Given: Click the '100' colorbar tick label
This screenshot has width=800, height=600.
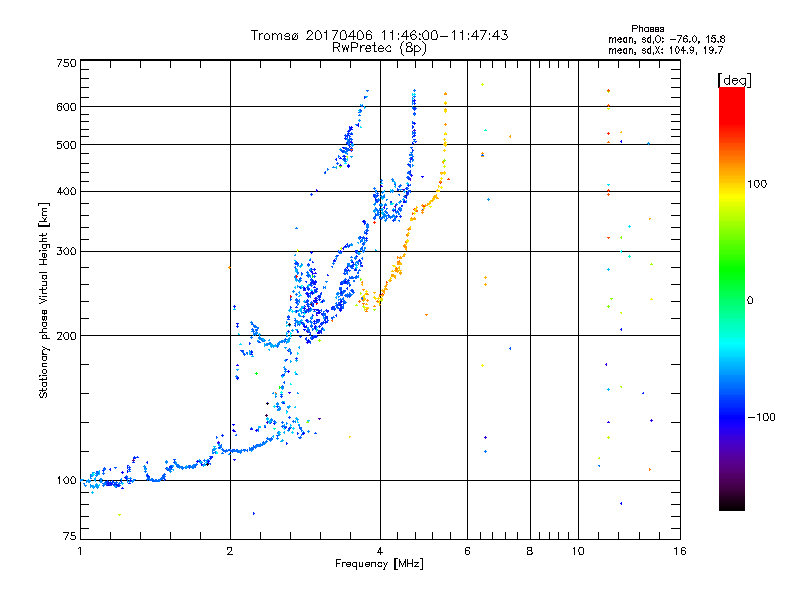Looking at the screenshot, I should 757,184.
